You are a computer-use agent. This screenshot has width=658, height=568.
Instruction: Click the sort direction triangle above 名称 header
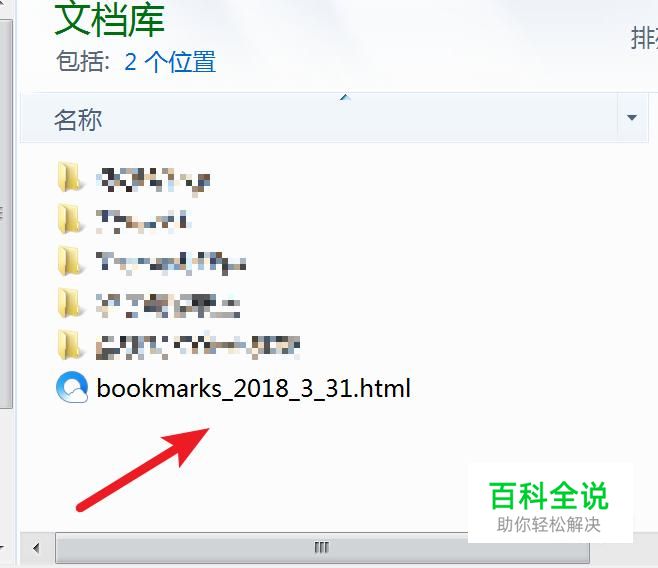tap(345, 98)
